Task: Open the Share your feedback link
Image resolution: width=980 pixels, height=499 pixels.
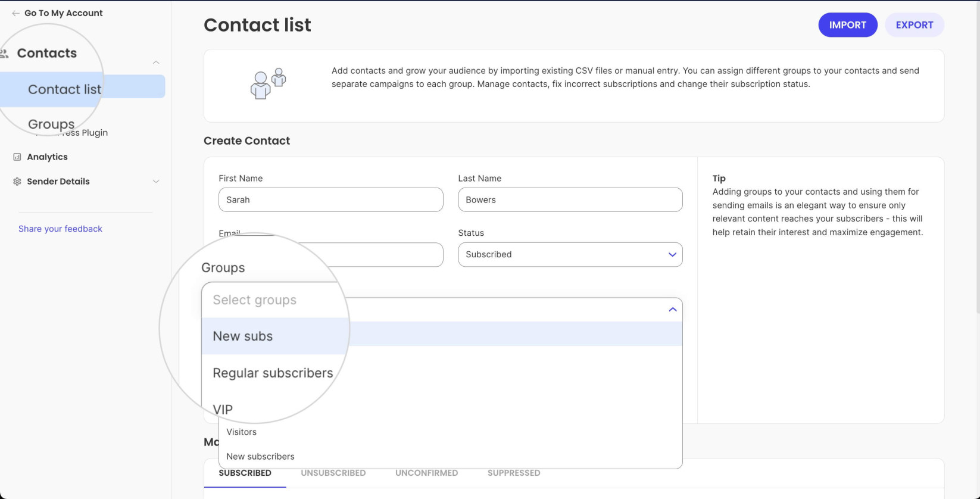Action: (x=60, y=229)
